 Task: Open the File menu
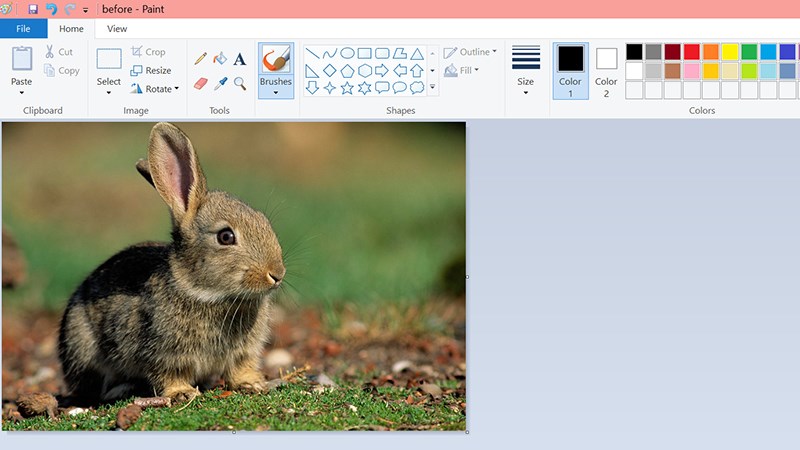pyautogui.click(x=23, y=29)
